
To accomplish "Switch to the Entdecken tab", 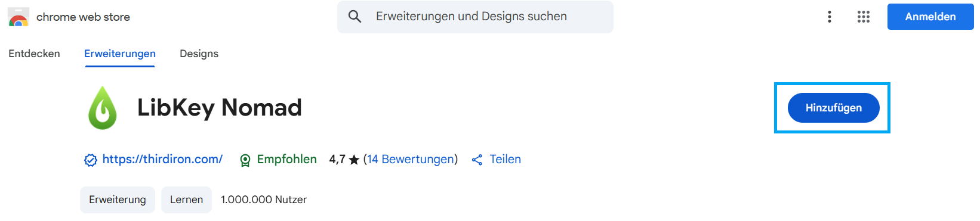I will coord(34,54).
